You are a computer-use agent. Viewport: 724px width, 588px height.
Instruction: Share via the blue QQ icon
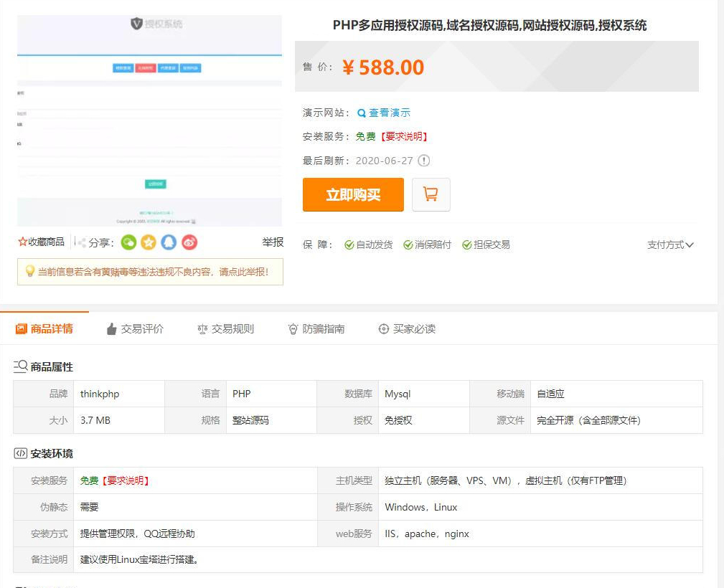[x=169, y=242]
